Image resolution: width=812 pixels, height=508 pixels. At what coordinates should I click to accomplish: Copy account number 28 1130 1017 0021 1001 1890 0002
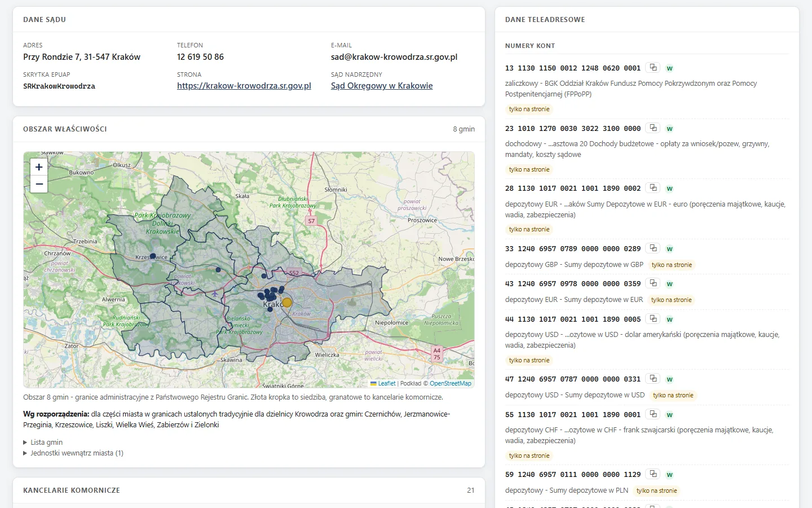[x=653, y=188]
